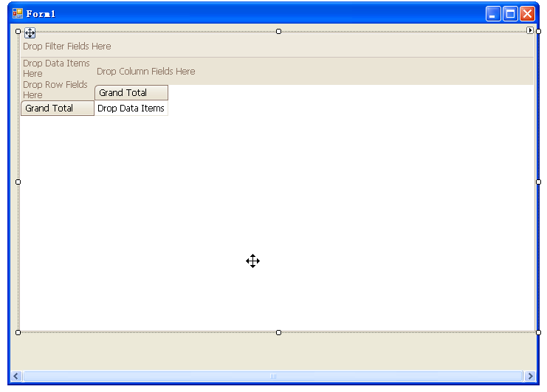Maximize the Form1 window
Image resolution: width=547 pixels, height=392 pixels.
coord(510,14)
